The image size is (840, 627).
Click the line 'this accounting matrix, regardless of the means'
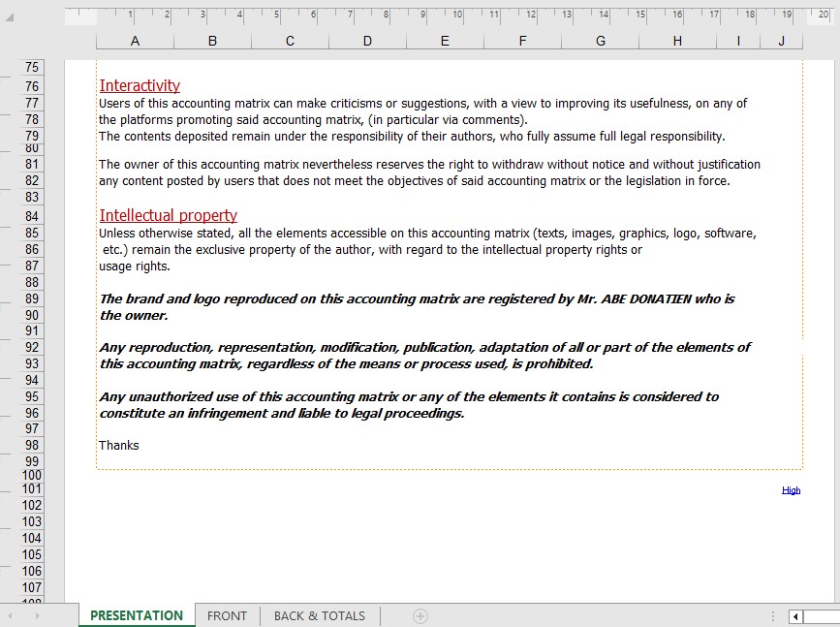click(347, 364)
